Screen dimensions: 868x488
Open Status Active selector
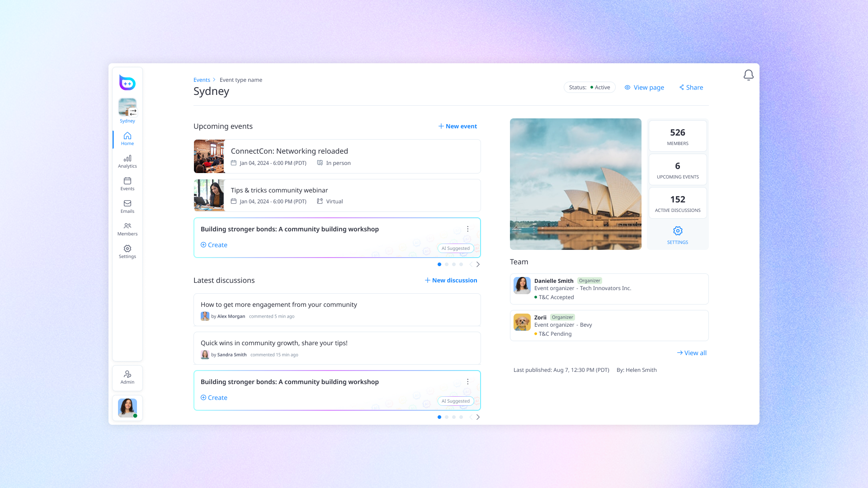589,87
